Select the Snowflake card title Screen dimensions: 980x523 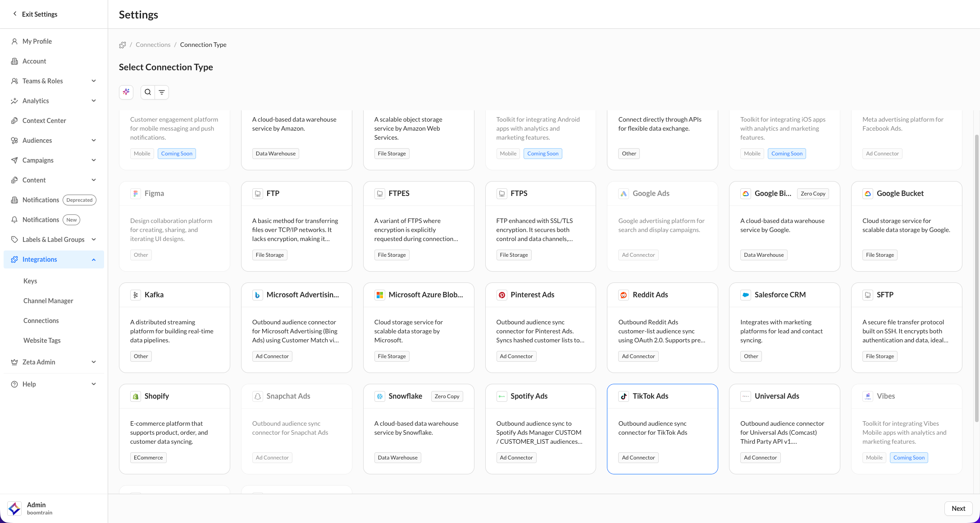click(406, 396)
